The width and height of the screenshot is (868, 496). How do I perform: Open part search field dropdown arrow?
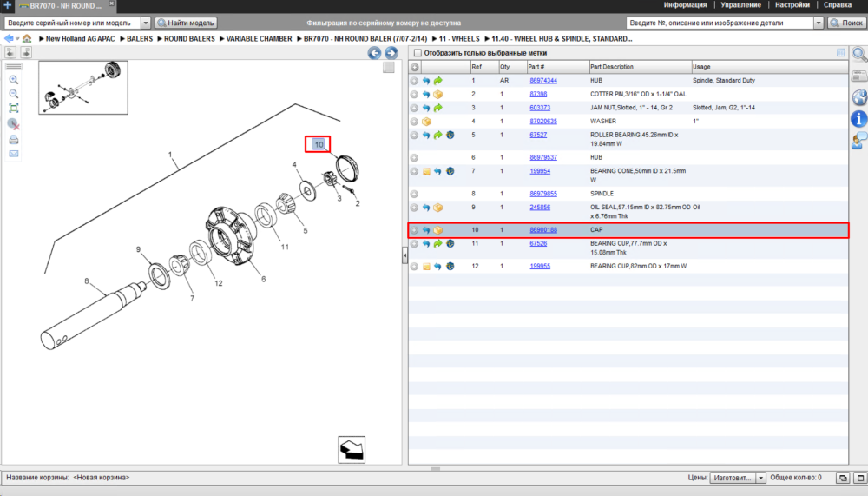click(819, 23)
